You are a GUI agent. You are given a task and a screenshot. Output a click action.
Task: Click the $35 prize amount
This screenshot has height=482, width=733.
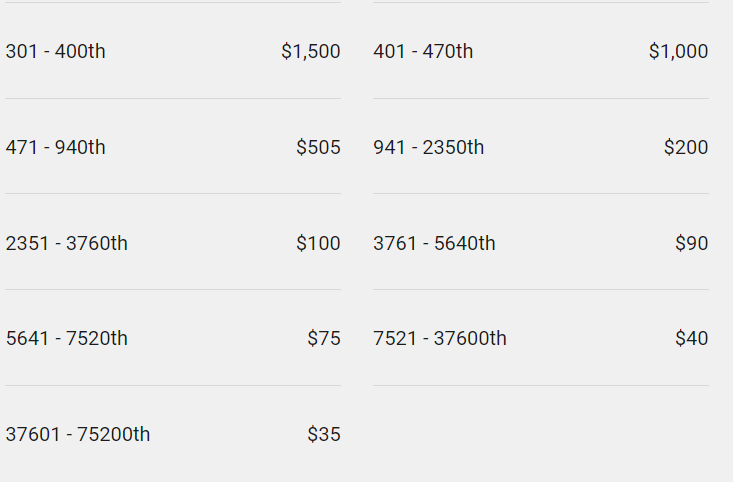(324, 434)
